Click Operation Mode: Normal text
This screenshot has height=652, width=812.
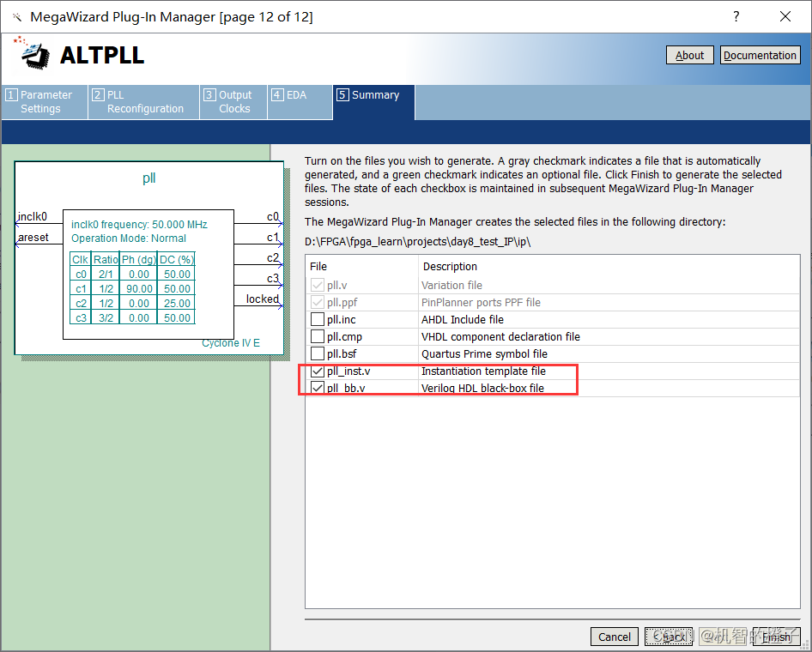129,238
